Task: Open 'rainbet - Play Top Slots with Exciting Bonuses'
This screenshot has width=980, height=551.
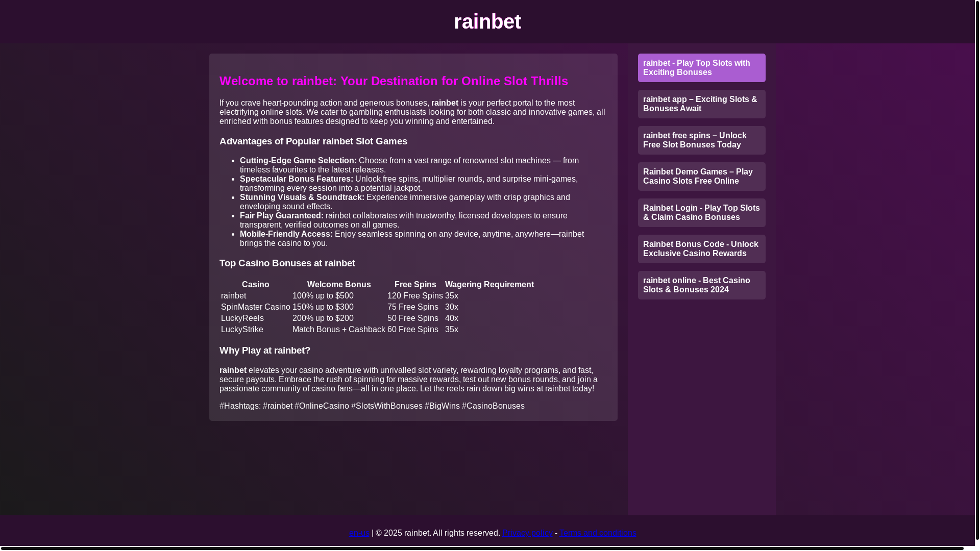Action: click(702, 68)
